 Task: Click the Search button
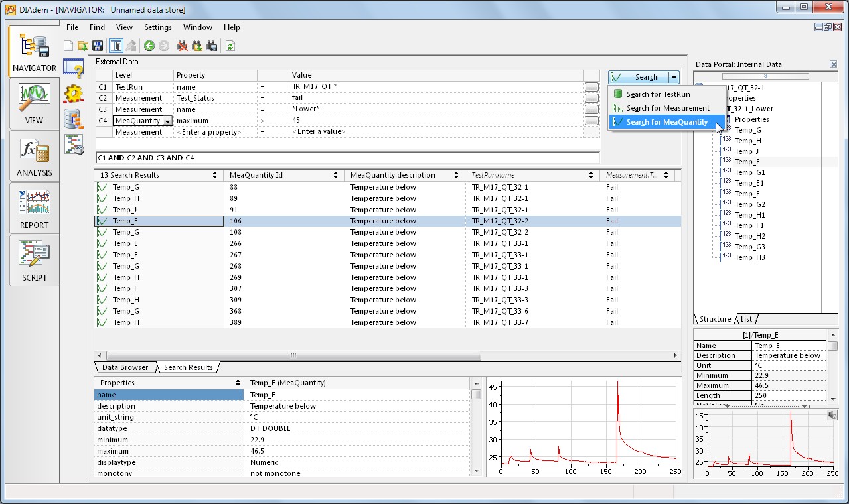coord(639,77)
